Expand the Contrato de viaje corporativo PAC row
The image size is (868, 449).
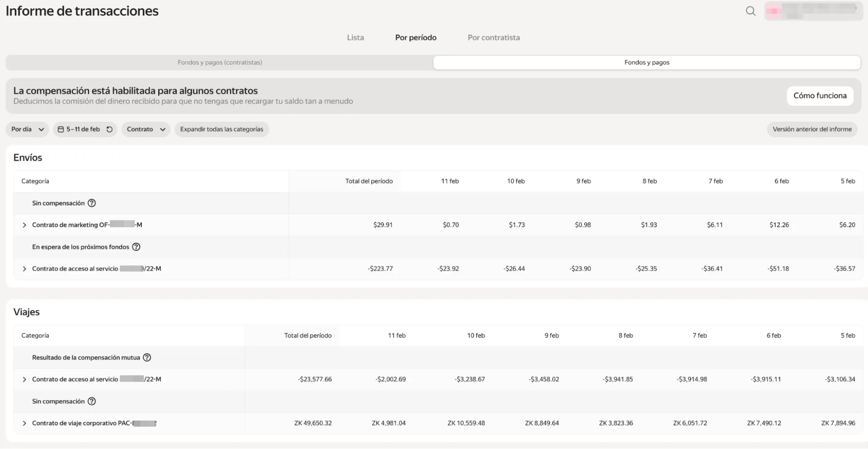coord(24,423)
